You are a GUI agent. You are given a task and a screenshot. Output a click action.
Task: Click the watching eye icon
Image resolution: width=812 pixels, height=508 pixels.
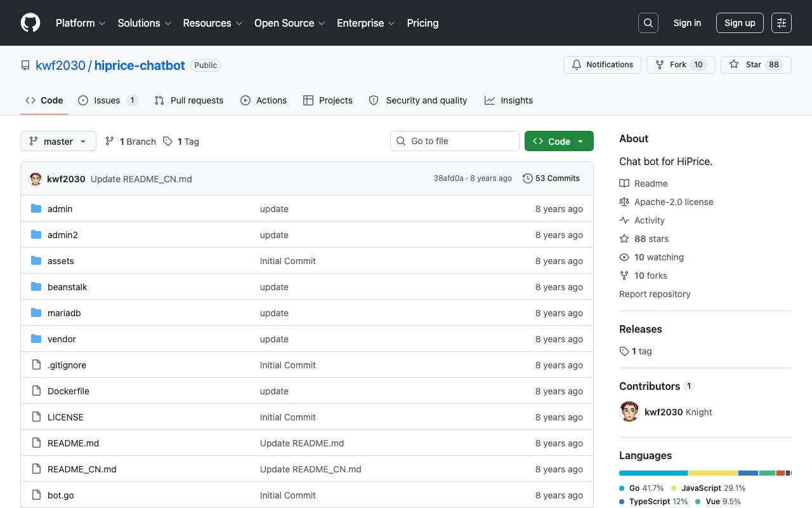(624, 257)
